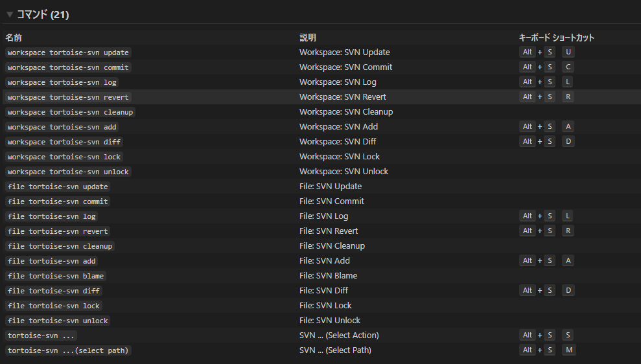The height and width of the screenshot is (364, 641).
Task: Select the file tortoise-svn update command
Action: pyautogui.click(x=58, y=187)
